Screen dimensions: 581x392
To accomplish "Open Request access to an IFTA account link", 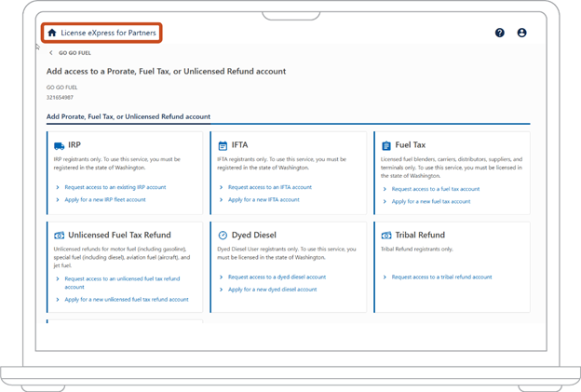I will [270, 187].
